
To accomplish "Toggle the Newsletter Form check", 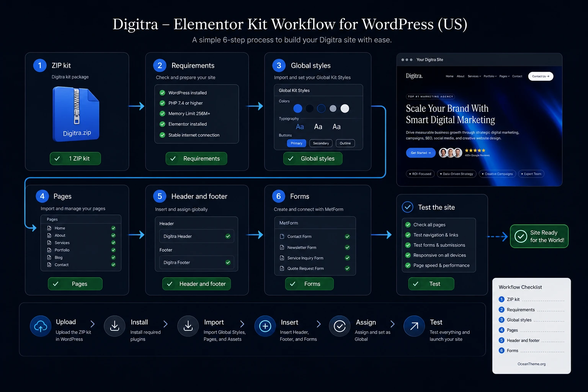I will coord(347,247).
